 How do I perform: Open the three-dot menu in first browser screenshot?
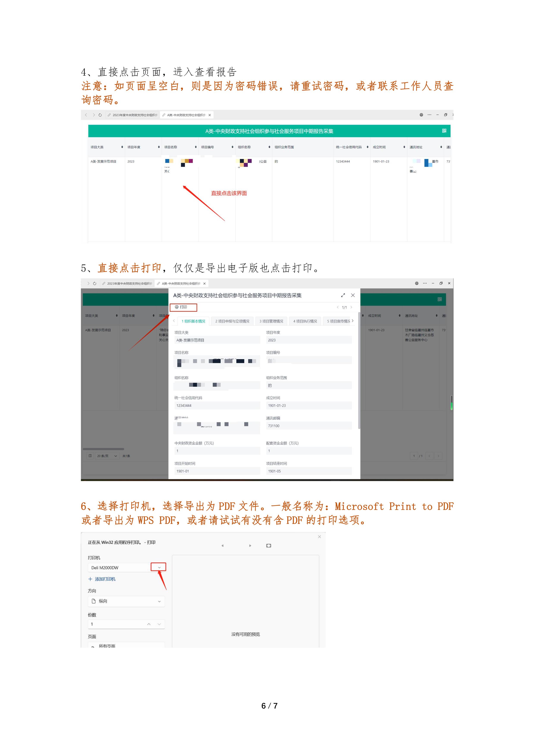point(429,115)
